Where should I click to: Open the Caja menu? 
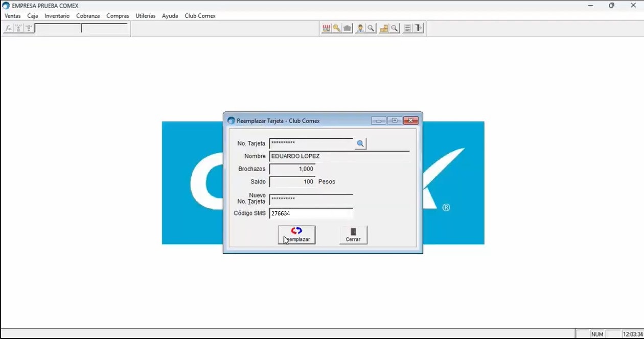tap(33, 16)
